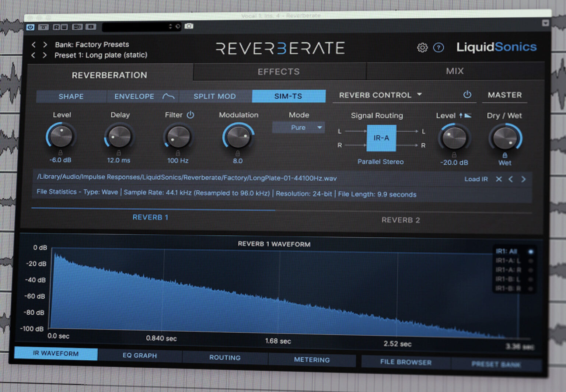Click the IR-A signal routing block
This screenshot has width=566, height=392.
(381, 138)
